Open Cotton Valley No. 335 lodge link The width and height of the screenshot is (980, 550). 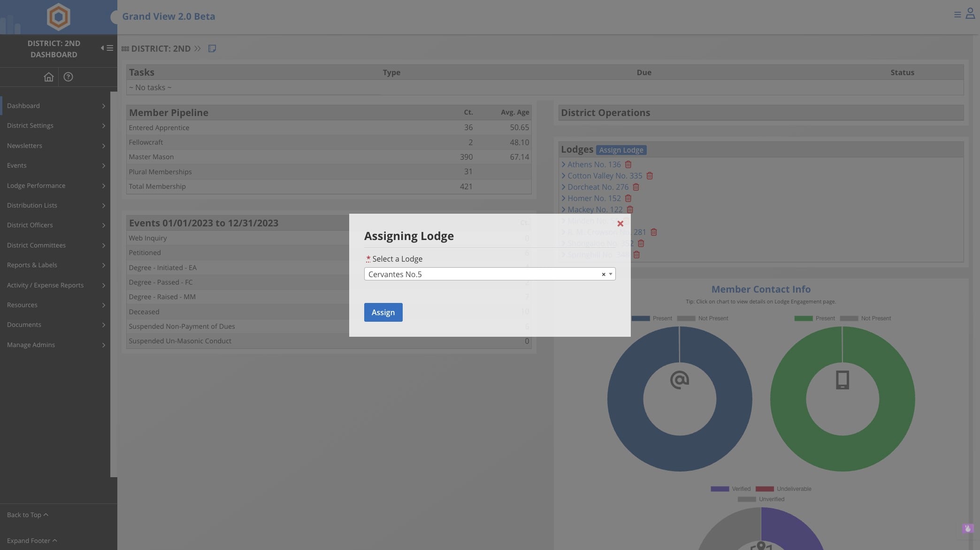pyautogui.click(x=605, y=176)
